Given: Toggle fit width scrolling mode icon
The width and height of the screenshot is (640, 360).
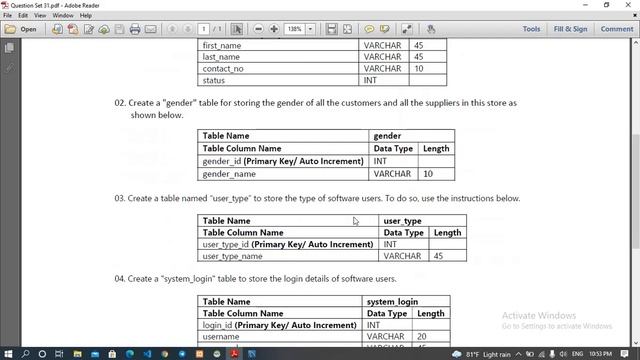Looking at the screenshot, I should tap(332, 29).
